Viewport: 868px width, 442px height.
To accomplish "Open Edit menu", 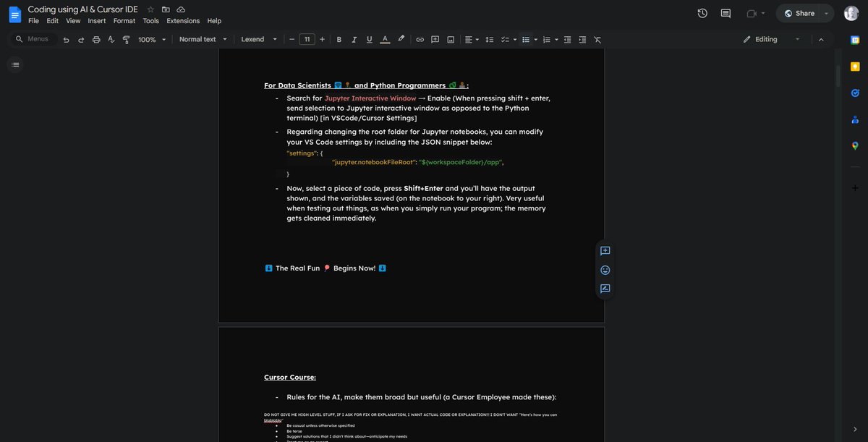I will tap(53, 21).
